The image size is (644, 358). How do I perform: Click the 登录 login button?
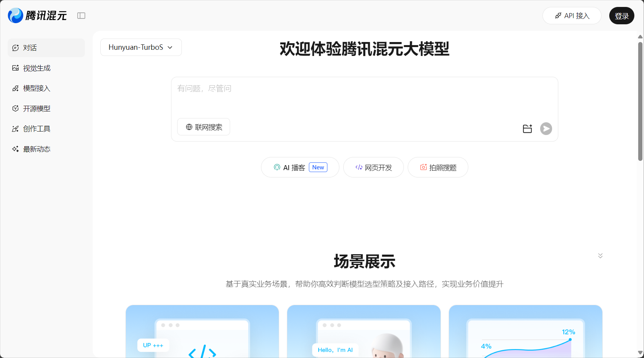(x=622, y=16)
